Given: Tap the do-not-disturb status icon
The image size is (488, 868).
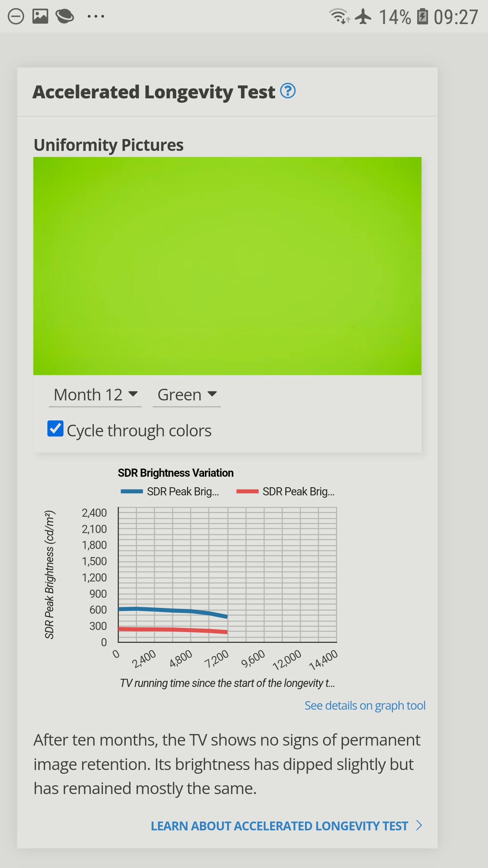Looking at the screenshot, I should point(16,17).
